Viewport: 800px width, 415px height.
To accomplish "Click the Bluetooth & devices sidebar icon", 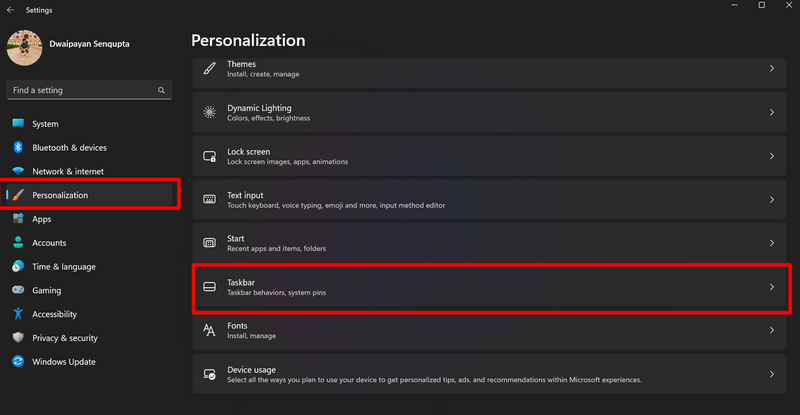I will tap(18, 148).
